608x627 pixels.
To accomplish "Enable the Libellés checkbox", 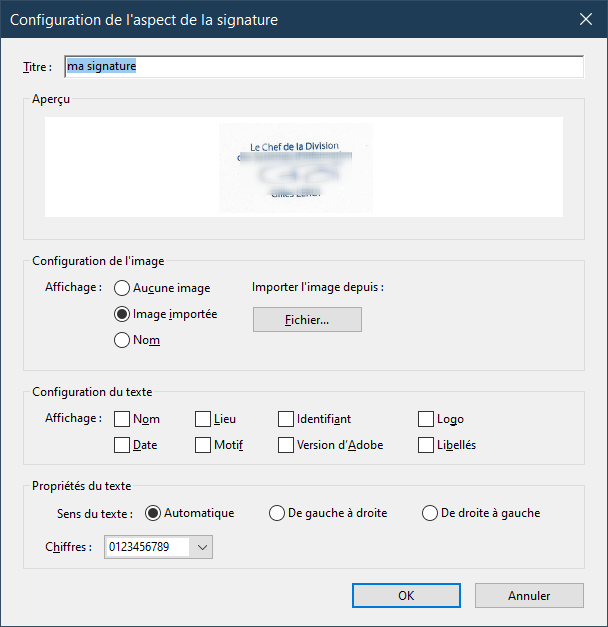I will [427, 445].
